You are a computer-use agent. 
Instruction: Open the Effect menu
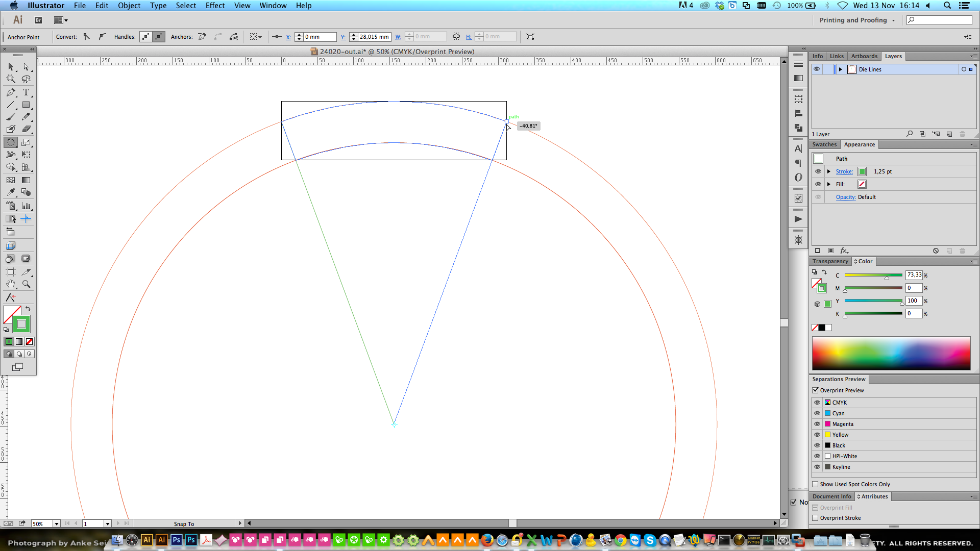(x=215, y=6)
